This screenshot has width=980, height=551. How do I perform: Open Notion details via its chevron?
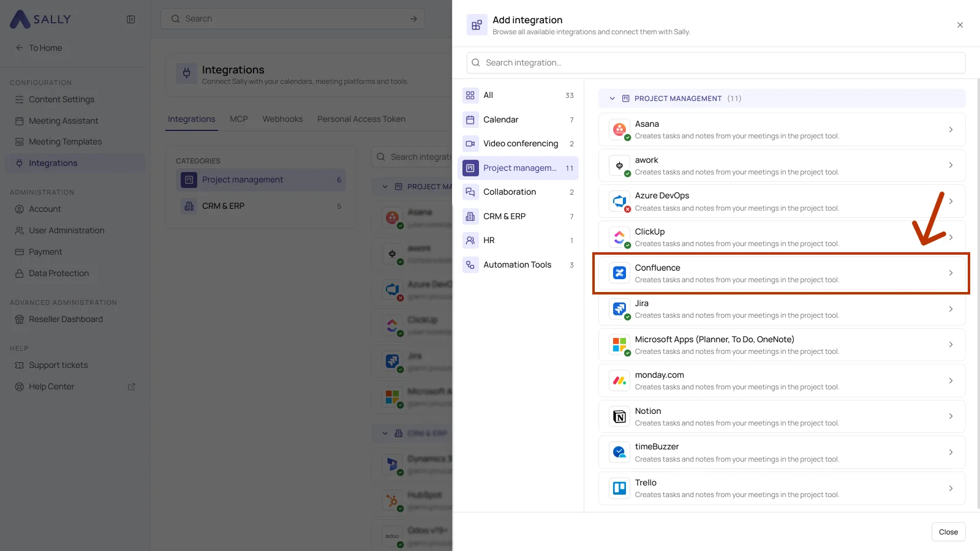951,416
